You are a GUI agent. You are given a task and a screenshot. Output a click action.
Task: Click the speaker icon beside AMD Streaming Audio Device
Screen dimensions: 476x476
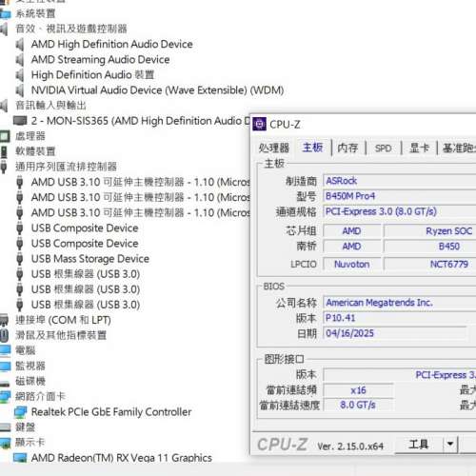(20, 60)
